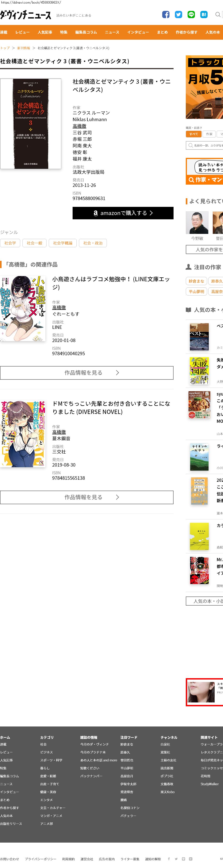
Task: Open search with the magnifier icon
Action: coord(218,15)
